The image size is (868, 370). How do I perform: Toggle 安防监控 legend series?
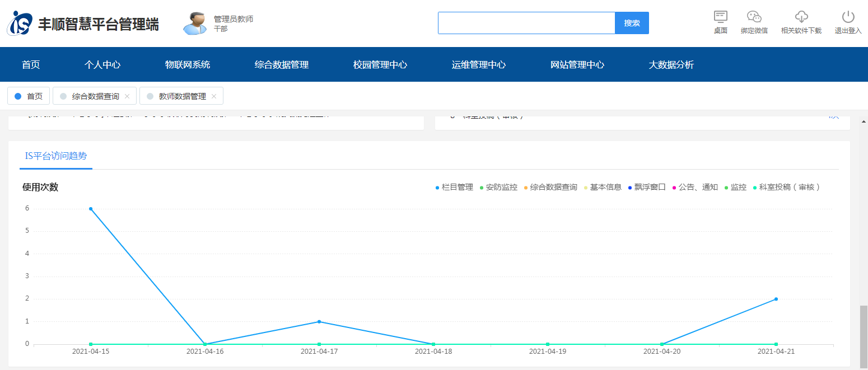click(498, 187)
